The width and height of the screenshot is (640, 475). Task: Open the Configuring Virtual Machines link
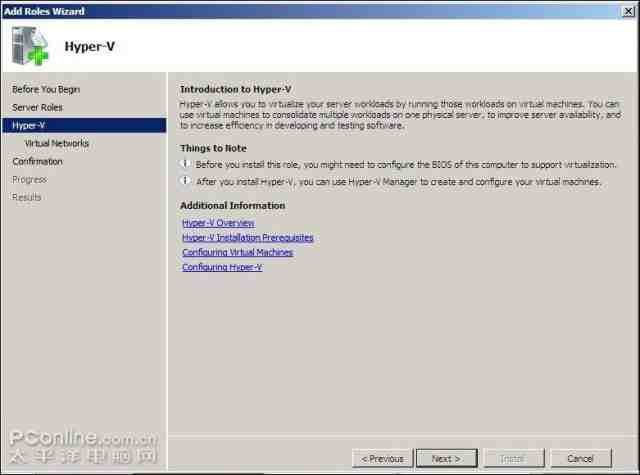point(238,252)
